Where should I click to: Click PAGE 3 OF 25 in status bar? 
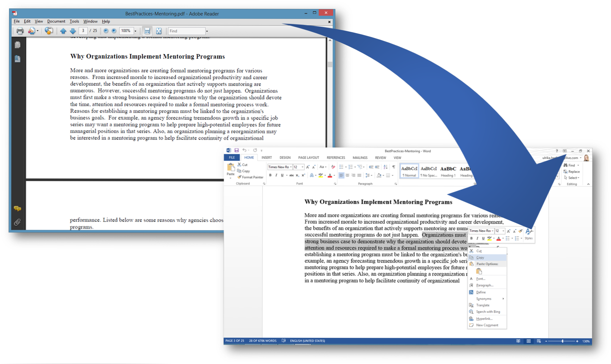pos(235,341)
